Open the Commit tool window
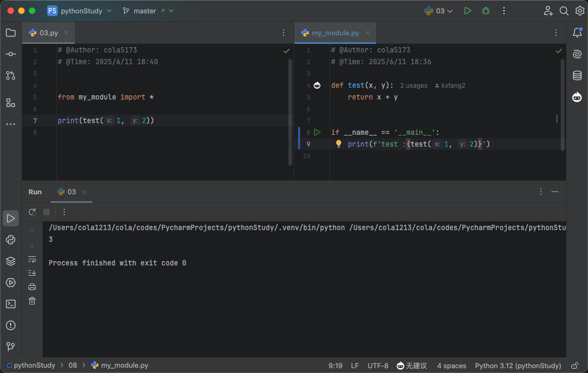The height and width of the screenshot is (373, 588). click(11, 54)
